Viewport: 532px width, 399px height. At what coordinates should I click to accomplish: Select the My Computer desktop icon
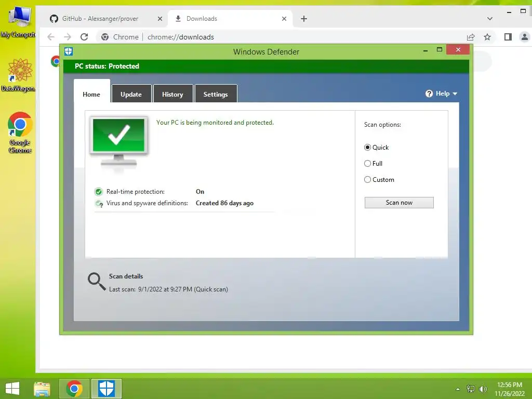coord(19,21)
